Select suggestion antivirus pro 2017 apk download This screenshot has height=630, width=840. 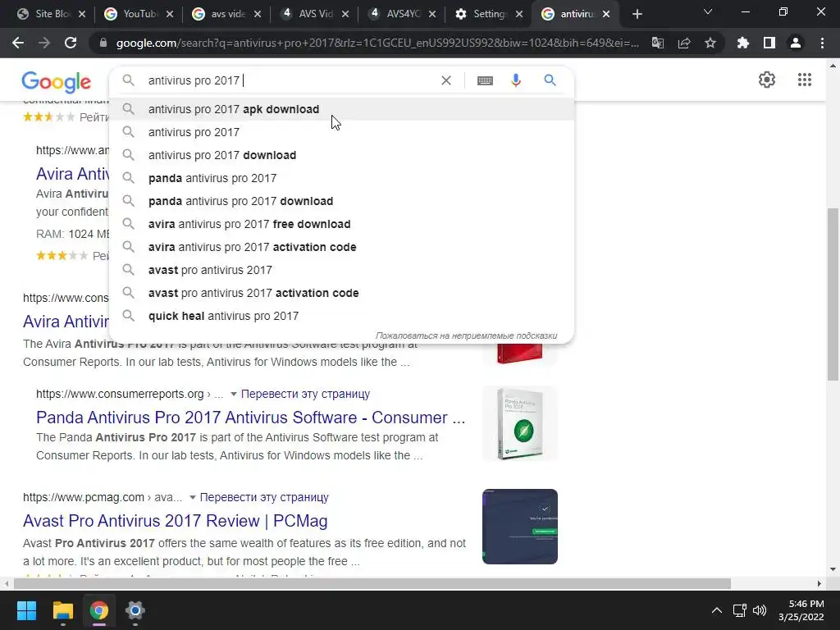click(342, 109)
